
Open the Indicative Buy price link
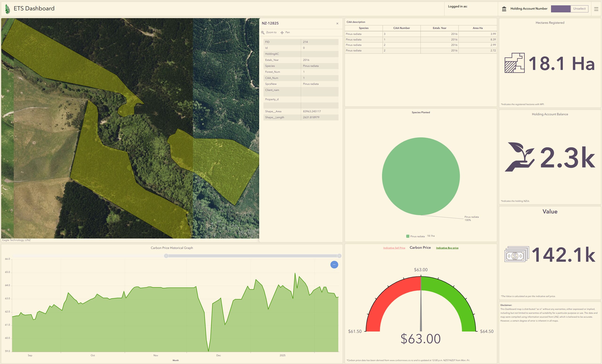coord(447,248)
